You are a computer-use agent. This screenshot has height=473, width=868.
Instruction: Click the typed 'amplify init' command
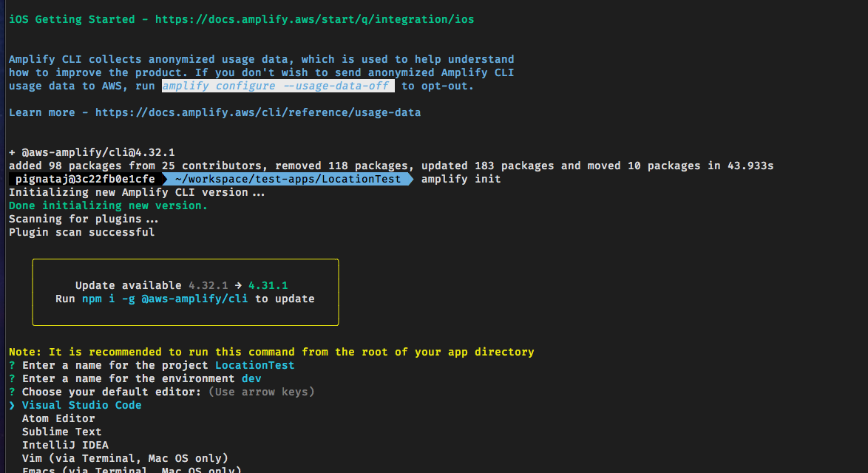(461, 179)
